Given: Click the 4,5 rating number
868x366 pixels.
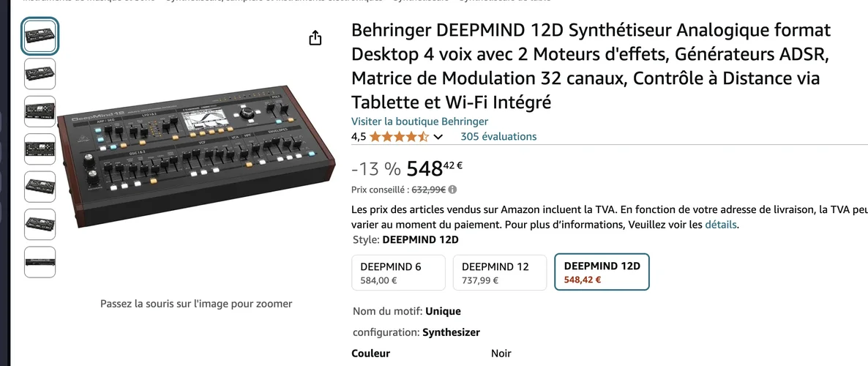Looking at the screenshot, I should pos(359,137).
